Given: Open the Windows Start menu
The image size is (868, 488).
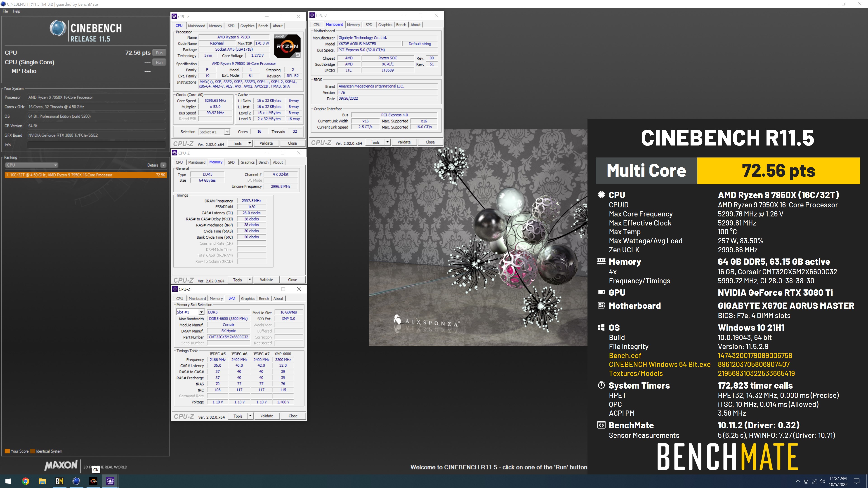Looking at the screenshot, I should 8,481.
